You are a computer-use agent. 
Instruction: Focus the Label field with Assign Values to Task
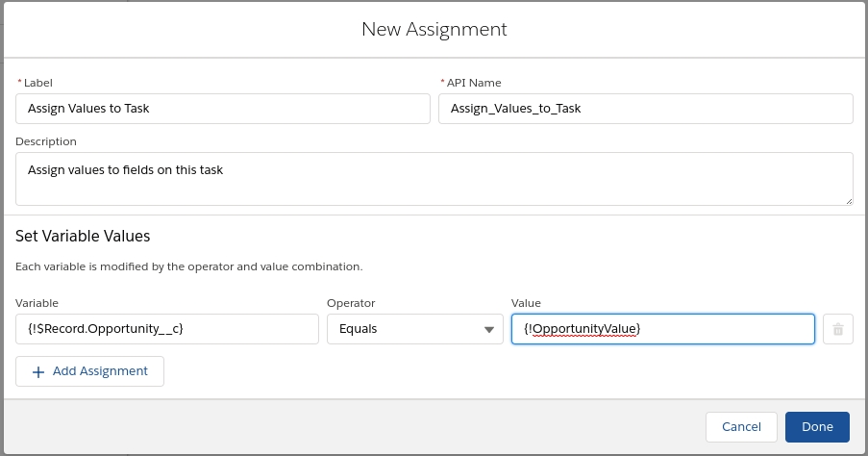(222, 109)
